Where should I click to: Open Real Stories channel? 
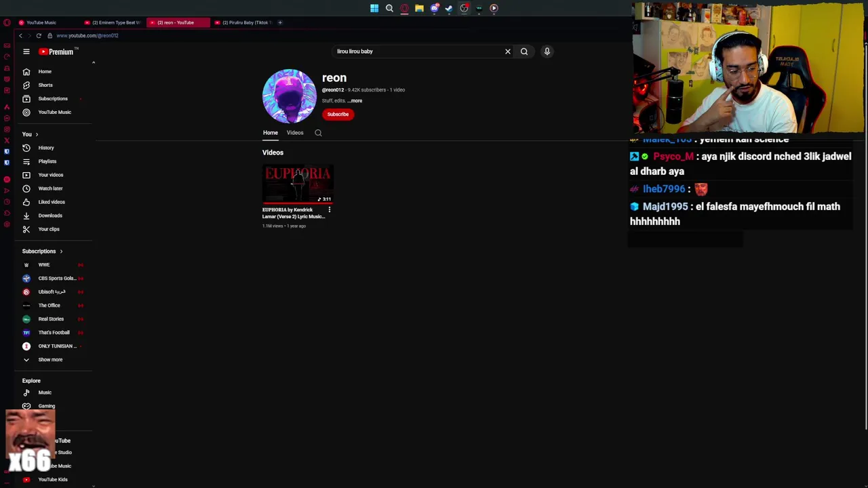51,319
